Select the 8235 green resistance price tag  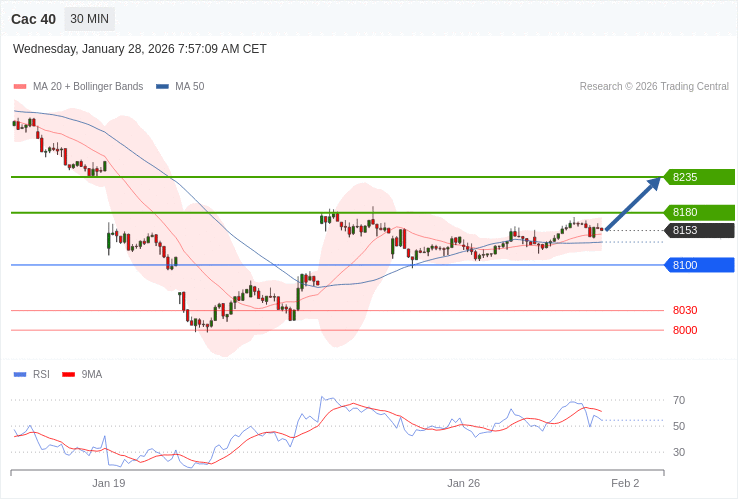pos(698,177)
